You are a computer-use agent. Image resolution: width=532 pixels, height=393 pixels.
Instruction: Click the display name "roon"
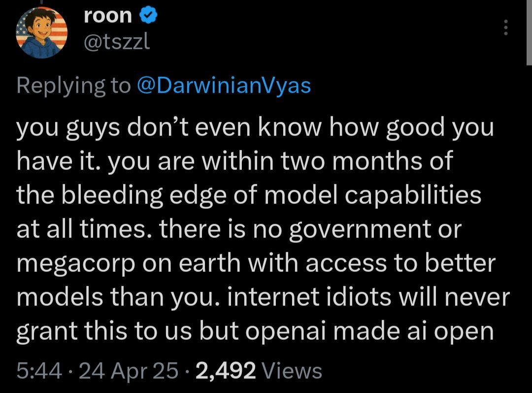(108, 16)
